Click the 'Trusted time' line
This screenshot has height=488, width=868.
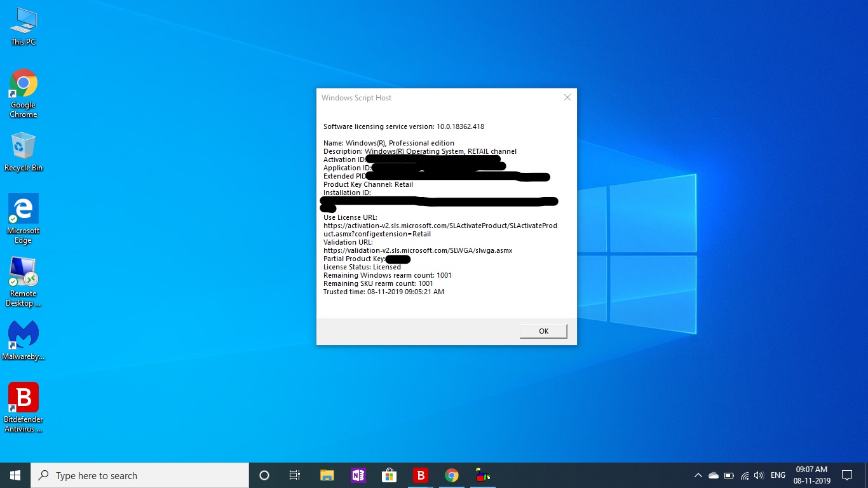pyautogui.click(x=384, y=292)
